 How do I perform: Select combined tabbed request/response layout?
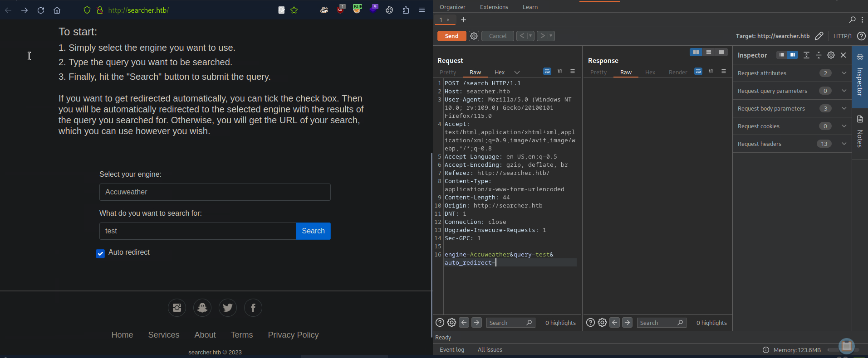tap(721, 52)
